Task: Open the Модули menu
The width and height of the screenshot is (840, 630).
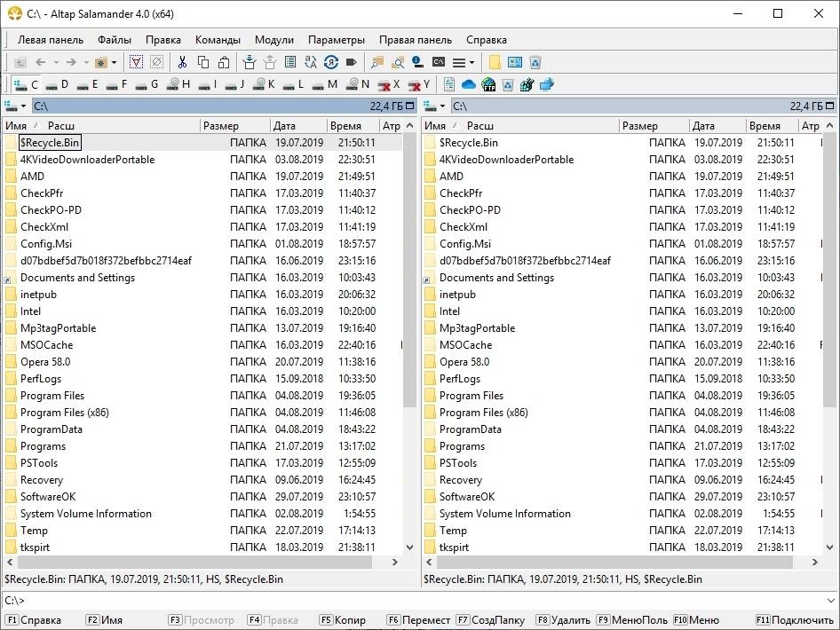Action: coord(273,40)
